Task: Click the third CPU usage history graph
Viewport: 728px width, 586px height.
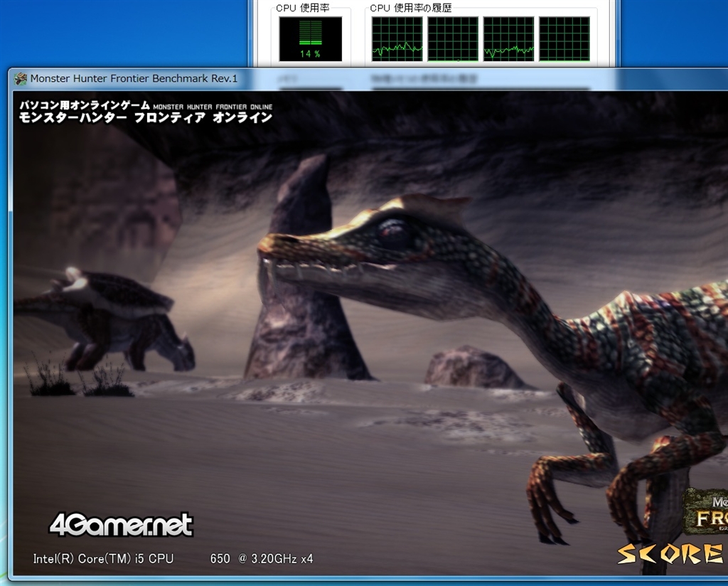Action: pos(508,39)
